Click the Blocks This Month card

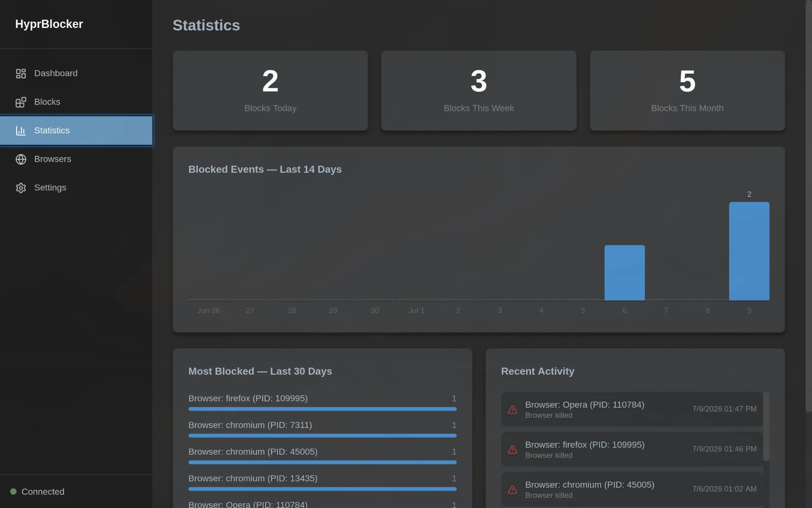coord(687,91)
